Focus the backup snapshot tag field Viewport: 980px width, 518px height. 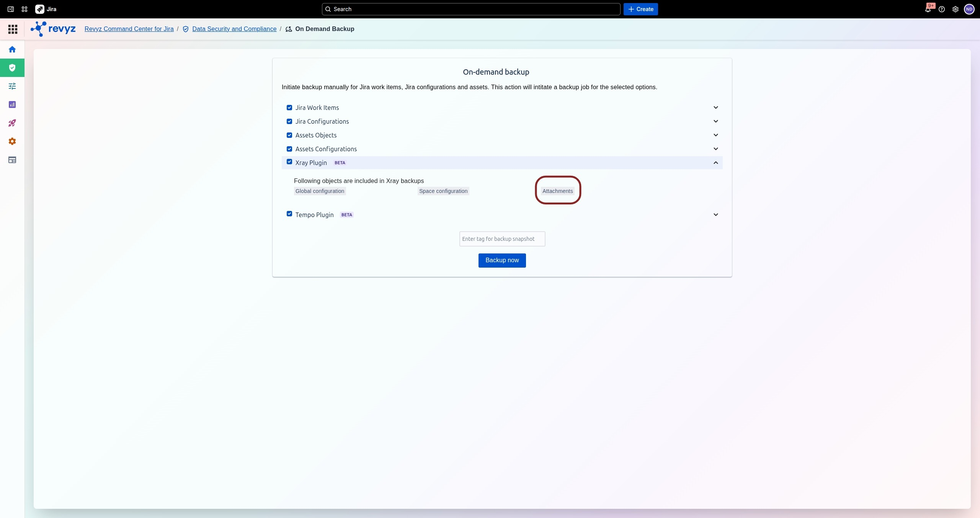pyautogui.click(x=502, y=239)
